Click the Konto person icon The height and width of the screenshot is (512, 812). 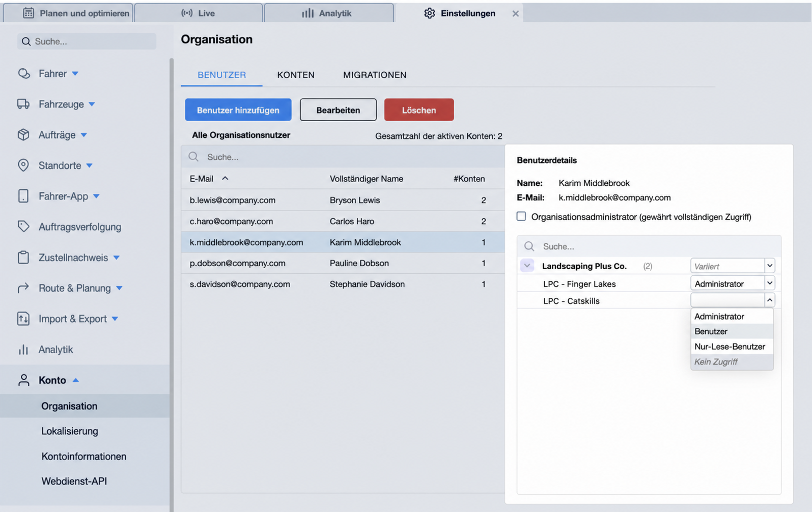click(23, 380)
